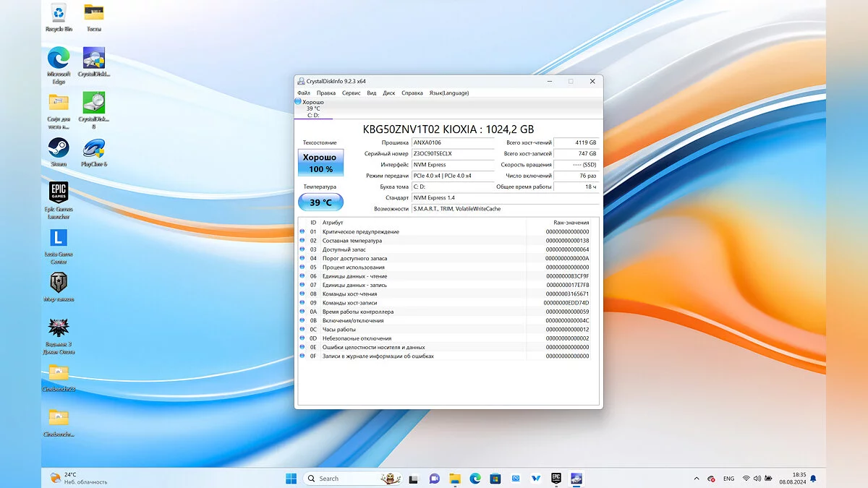
Task: Click the Epic Games Launcher desktop icon
Action: (x=59, y=192)
